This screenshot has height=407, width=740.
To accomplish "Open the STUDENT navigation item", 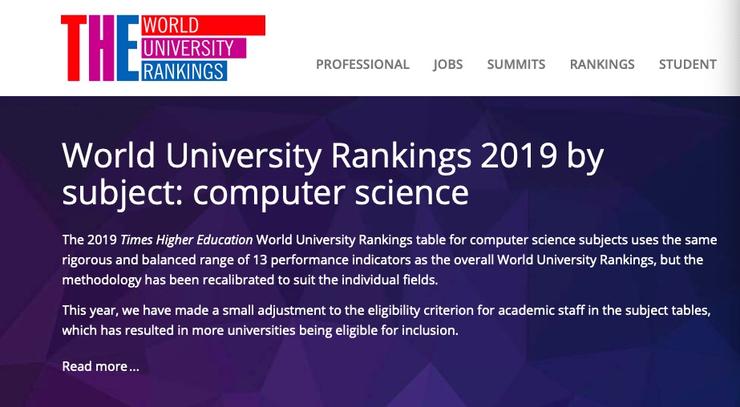I will click(x=688, y=64).
